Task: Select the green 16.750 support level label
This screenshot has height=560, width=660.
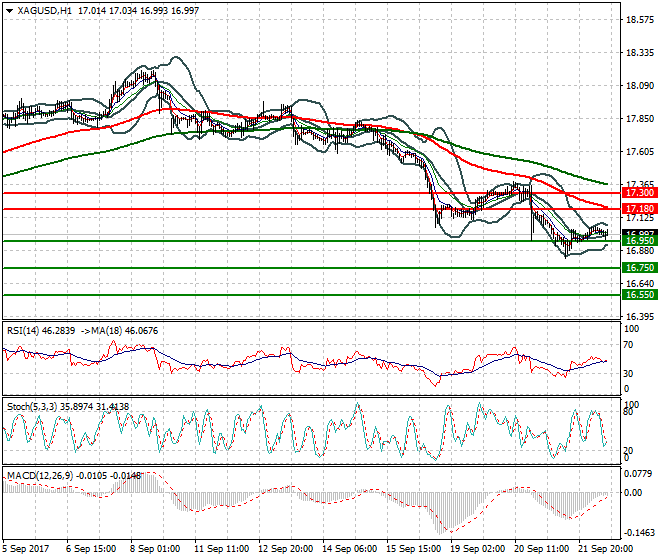Action: click(640, 268)
